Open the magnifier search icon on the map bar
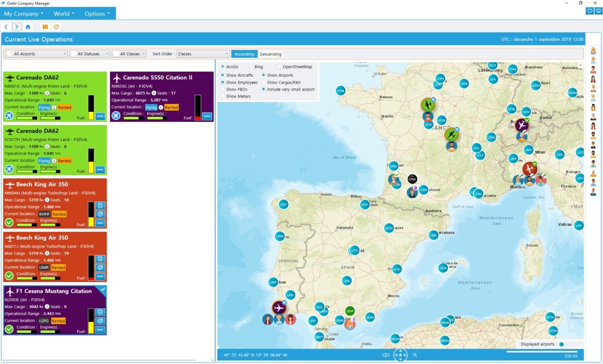Image resolution: width=603 pixels, height=364 pixels. (x=415, y=355)
